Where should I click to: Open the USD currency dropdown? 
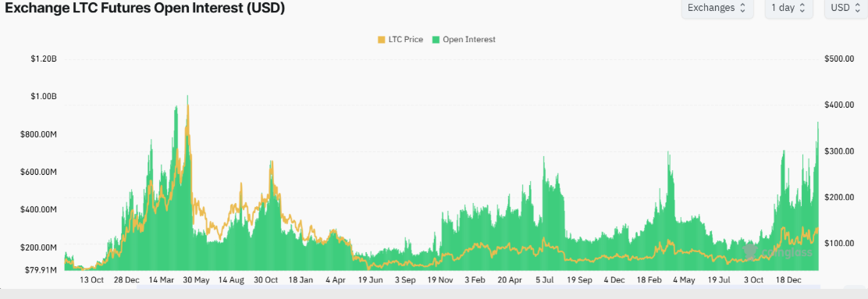click(846, 8)
